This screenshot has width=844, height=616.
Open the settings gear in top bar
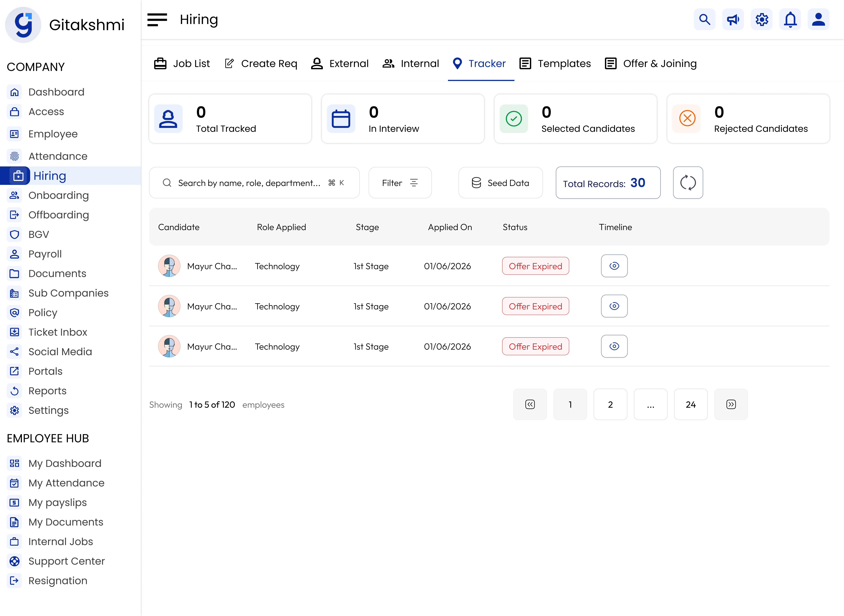click(x=762, y=19)
